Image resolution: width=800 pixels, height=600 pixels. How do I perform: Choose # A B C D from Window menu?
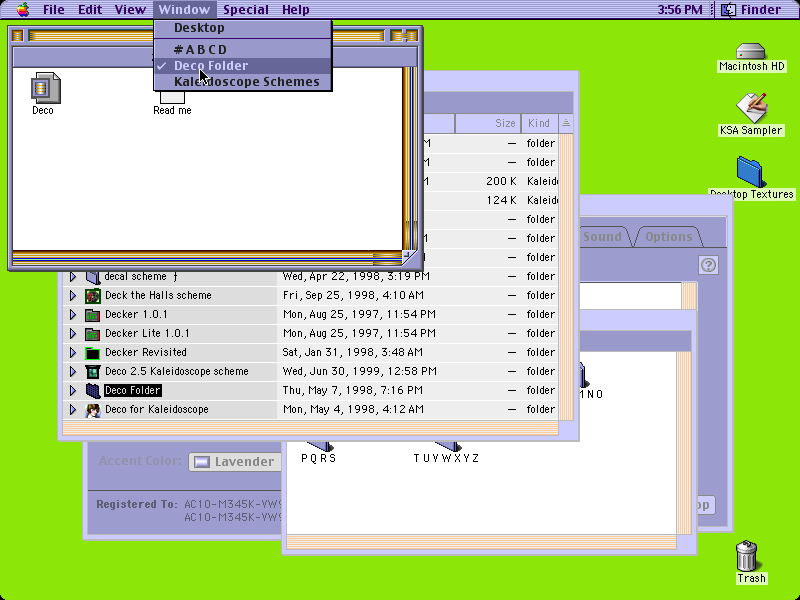[x=243, y=49]
